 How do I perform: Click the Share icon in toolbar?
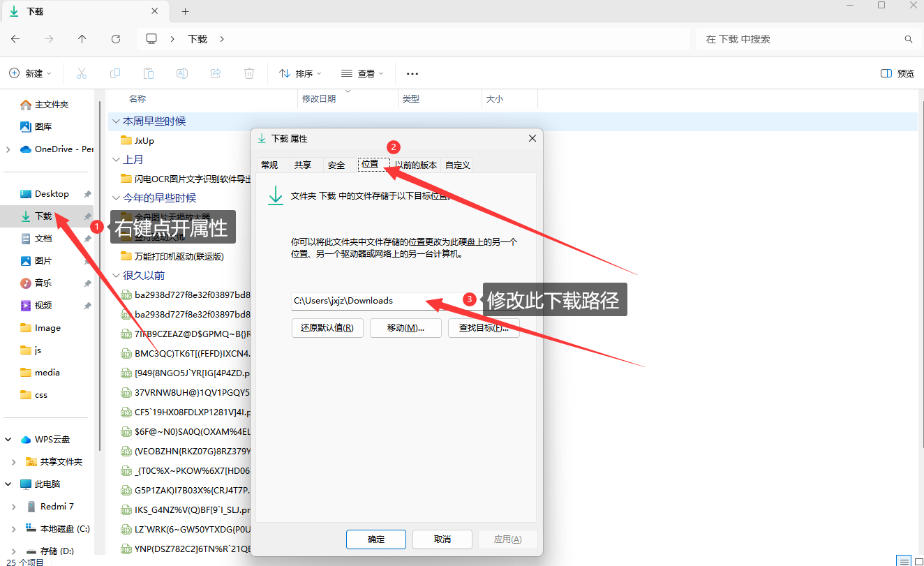click(x=216, y=73)
